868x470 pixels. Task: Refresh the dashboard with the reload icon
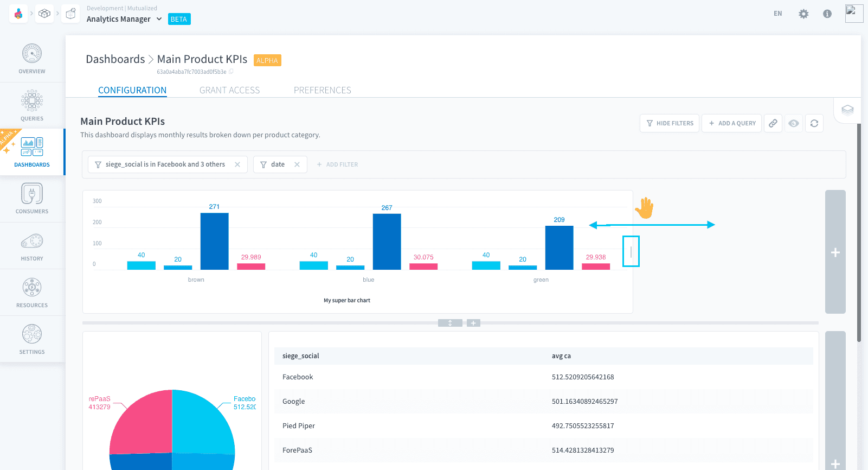coord(814,123)
